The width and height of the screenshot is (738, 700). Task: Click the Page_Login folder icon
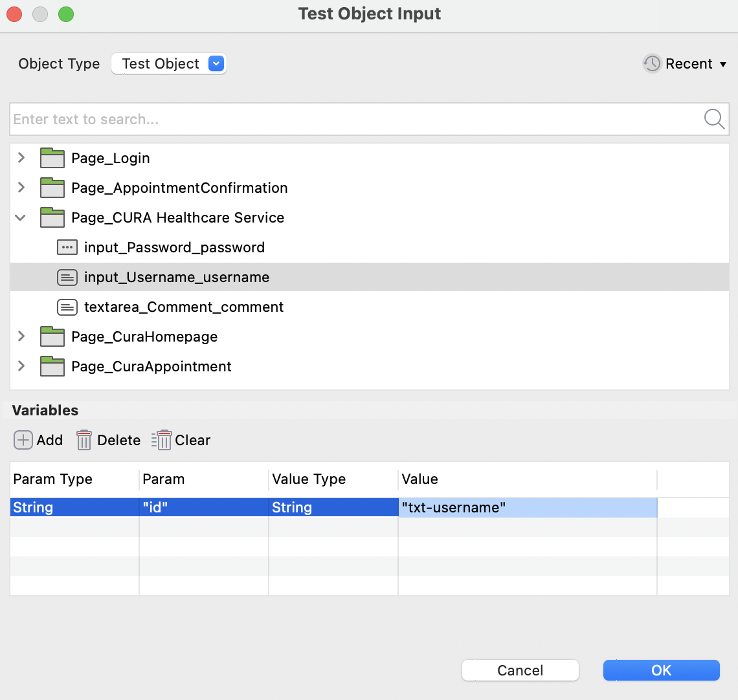click(52, 158)
